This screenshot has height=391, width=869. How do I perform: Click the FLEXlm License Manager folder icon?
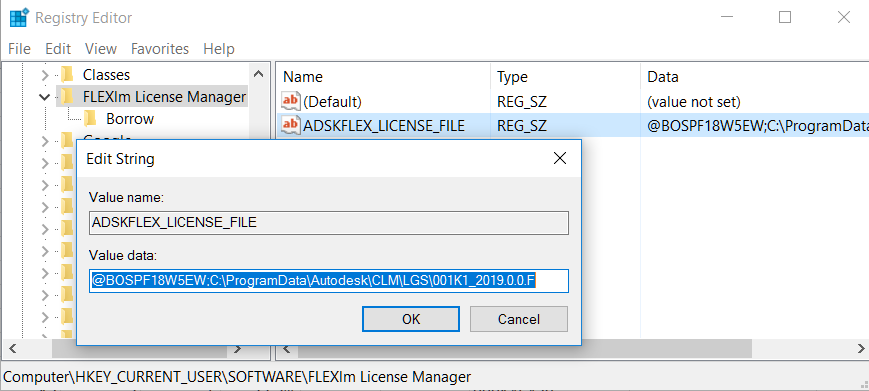click(x=67, y=97)
